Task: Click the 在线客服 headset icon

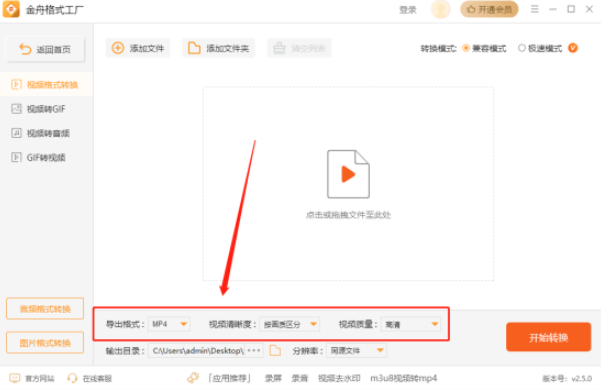Action: [x=72, y=379]
